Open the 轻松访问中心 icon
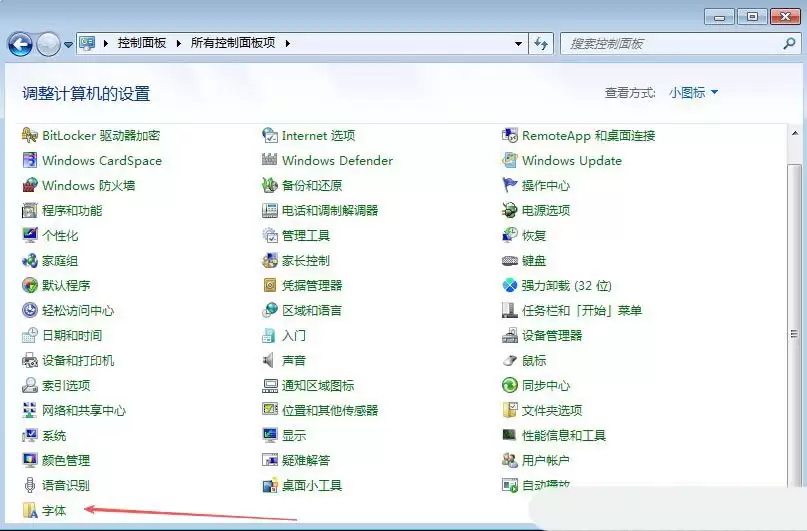The height and width of the screenshot is (531, 807). point(30,310)
